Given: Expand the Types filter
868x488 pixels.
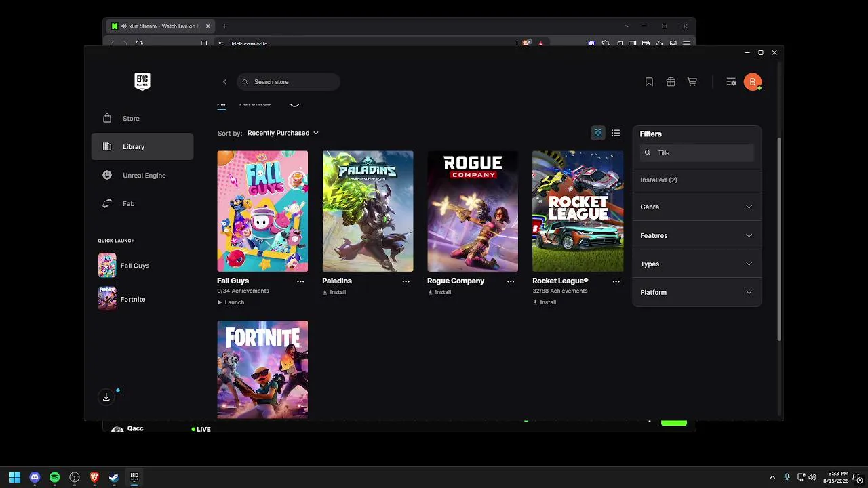Looking at the screenshot, I should (696, 264).
